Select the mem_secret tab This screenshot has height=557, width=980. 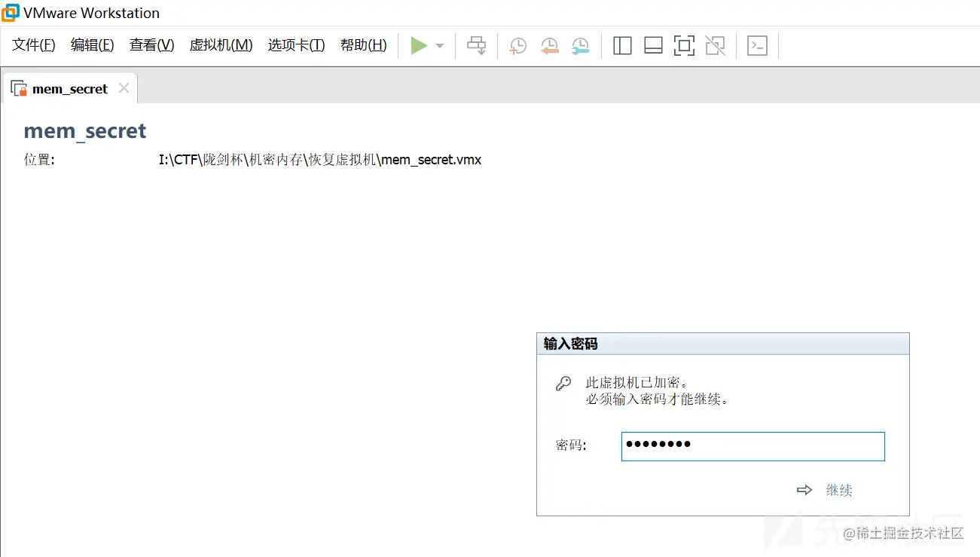click(x=70, y=89)
